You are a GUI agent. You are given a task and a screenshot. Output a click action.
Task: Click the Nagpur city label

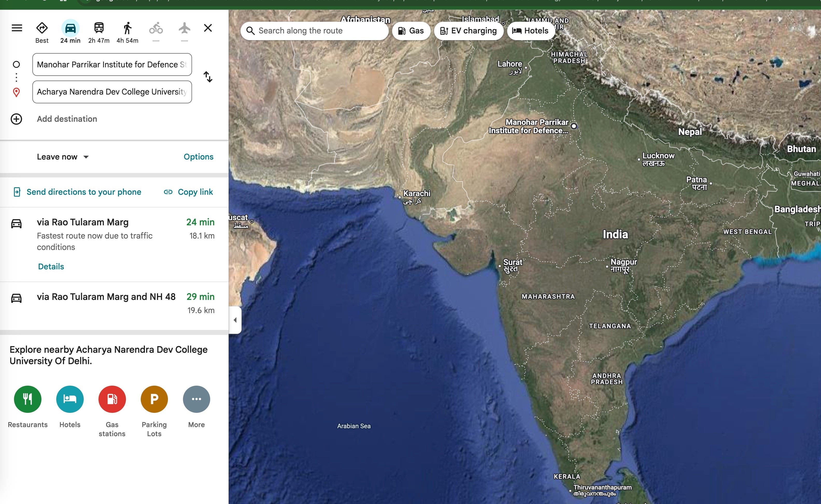pyautogui.click(x=623, y=266)
